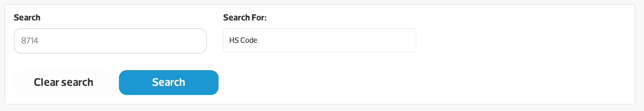This screenshot has height=111, width=644.
Task: Expand the HS Code combo box
Action: click(320, 40)
